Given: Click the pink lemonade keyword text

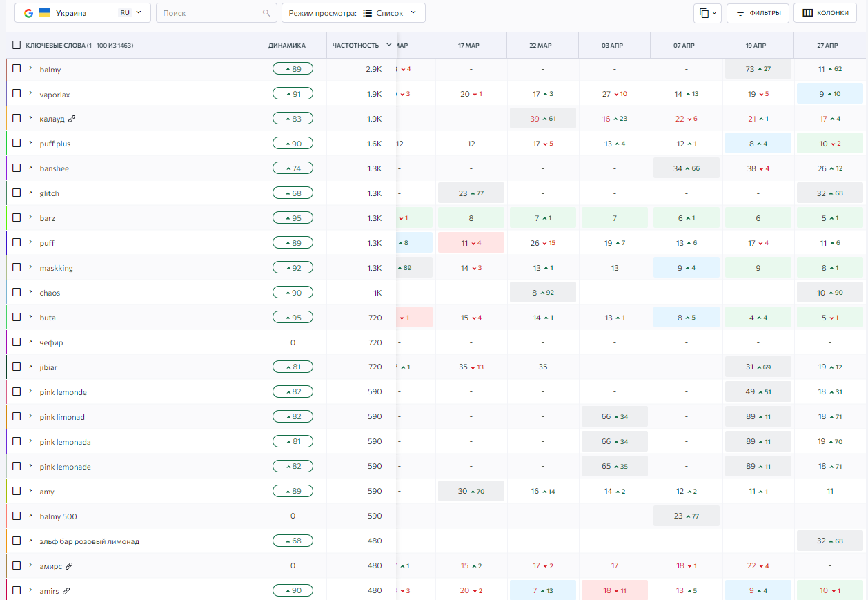Looking at the screenshot, I should click(x=65, y=467).
